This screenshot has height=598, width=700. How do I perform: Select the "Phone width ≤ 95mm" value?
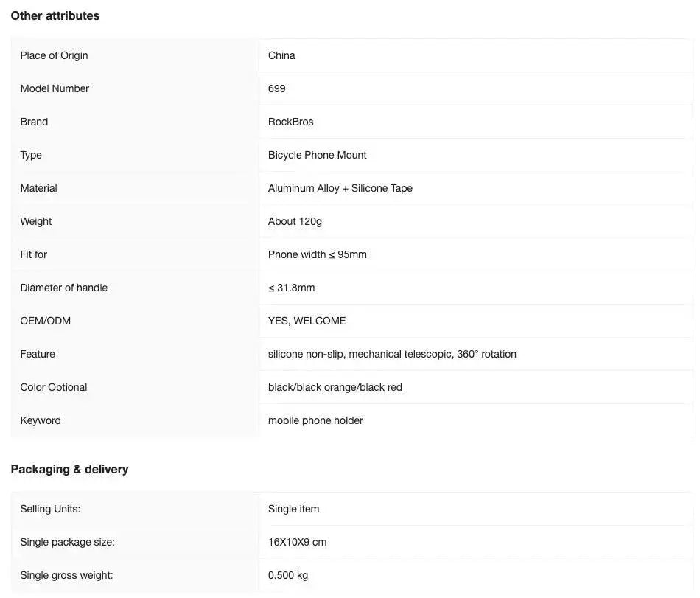318,254
